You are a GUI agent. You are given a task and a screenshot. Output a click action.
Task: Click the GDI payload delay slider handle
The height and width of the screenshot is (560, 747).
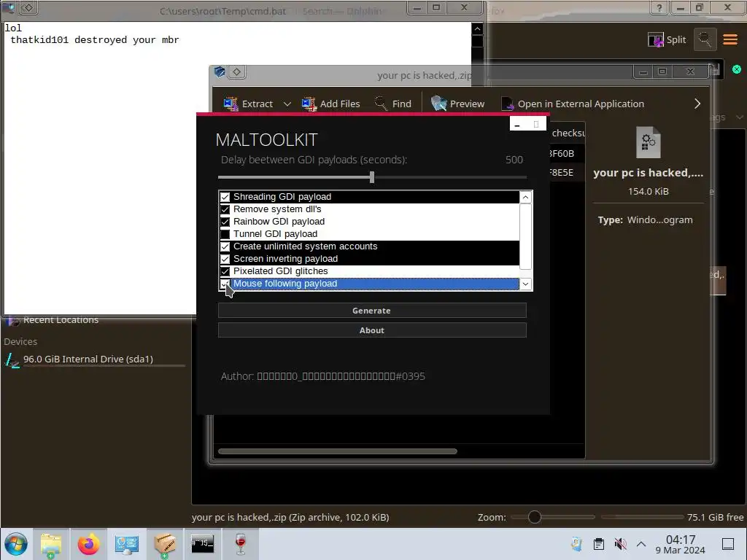pyautogui.click(x=371, y=177)
